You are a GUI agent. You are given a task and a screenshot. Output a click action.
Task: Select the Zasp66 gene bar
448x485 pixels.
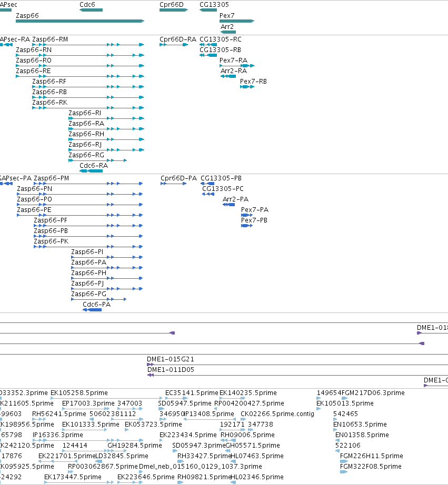coord(80,21)
